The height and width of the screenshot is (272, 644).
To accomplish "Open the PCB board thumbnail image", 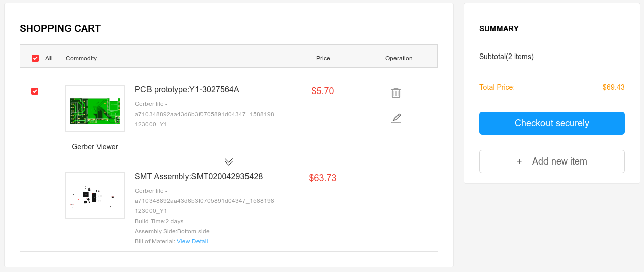I will [95, 108].
